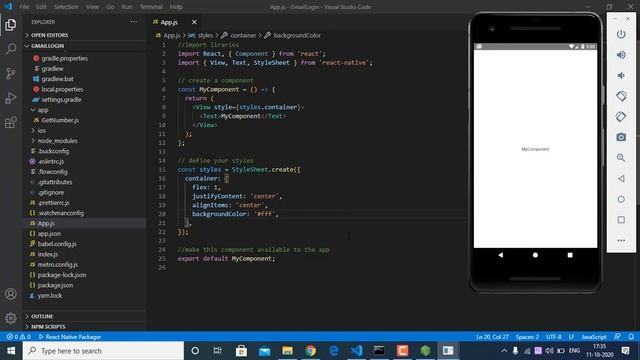640x360 pixels.
Task: Open the Accounts menu icon
Action: point(11,294)
